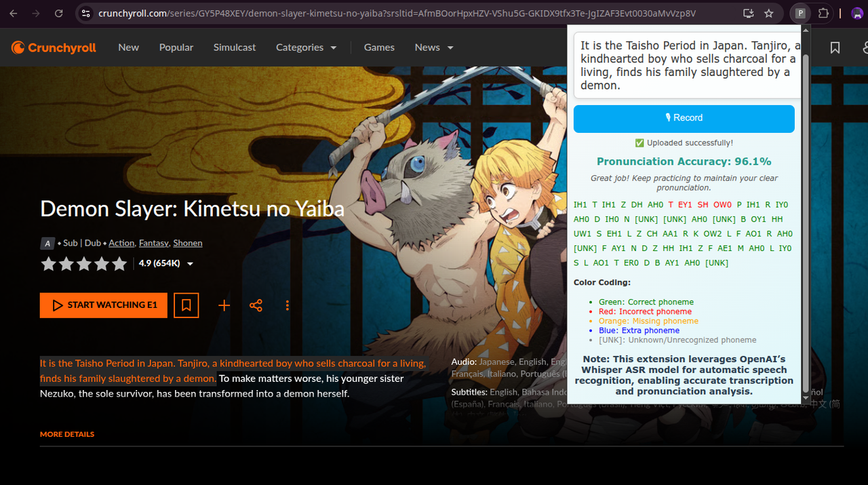Click the Crunchyroll logo
This screenshot has width=868, height=485.
pyautogui.click(x=54, y=47)
